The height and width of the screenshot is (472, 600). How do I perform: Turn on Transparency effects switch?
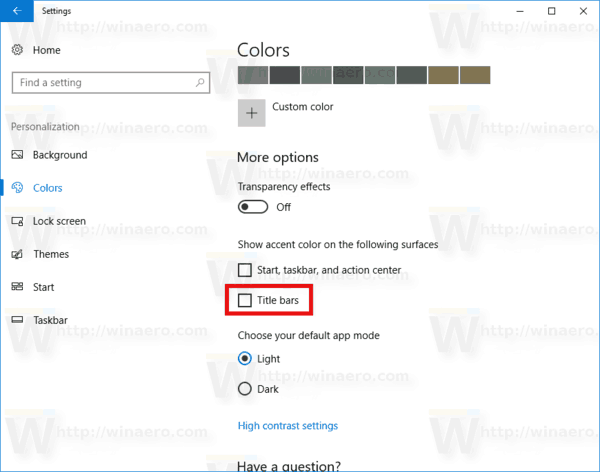[253, 207]
